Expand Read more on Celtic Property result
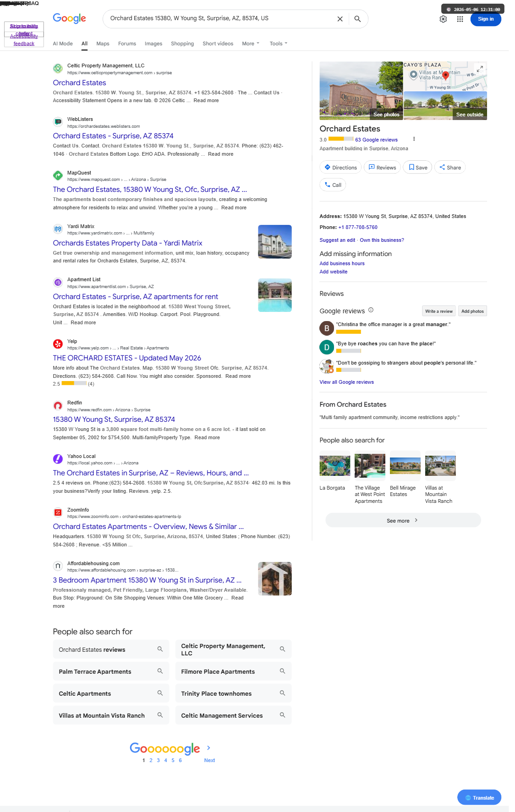 click(206, 101)
